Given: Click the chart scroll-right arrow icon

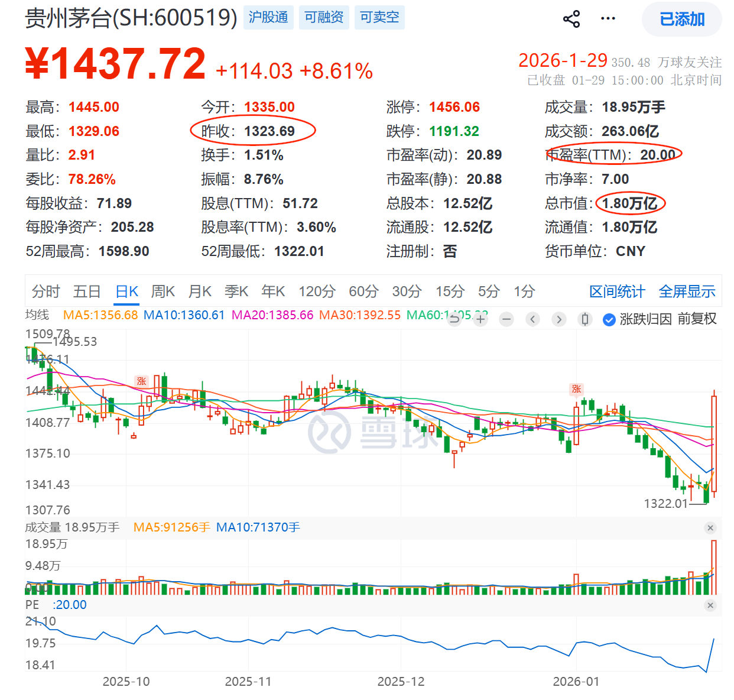Looking at the screenshot, I should (x=558, y=319).
